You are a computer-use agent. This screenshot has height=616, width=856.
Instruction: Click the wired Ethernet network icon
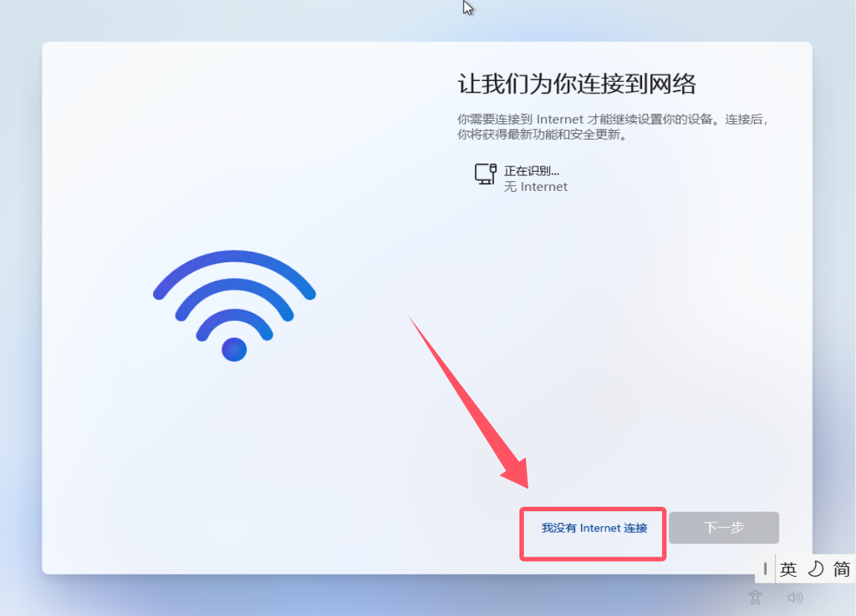point(485,174)
